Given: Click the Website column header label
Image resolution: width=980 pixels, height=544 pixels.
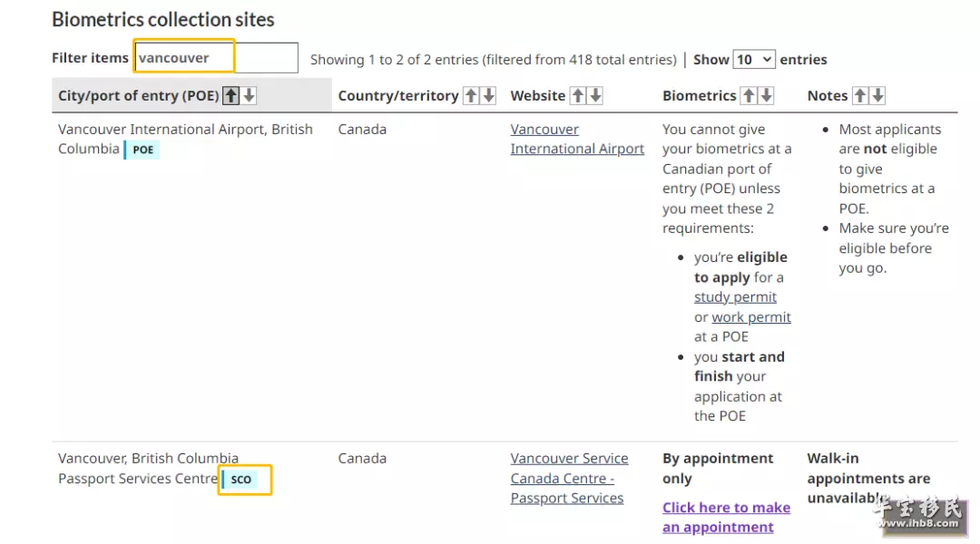Looking at the screenshot, I should click(x=537, y=95).
